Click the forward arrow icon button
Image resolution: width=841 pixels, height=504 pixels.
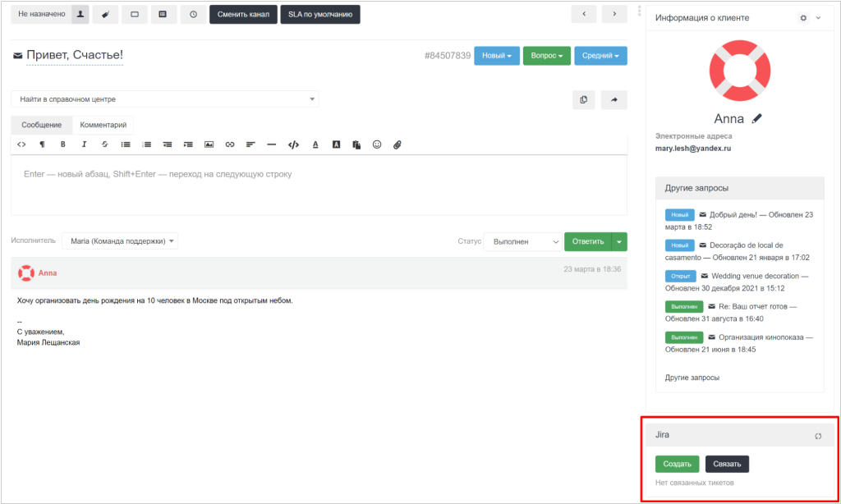click(614, 99)
